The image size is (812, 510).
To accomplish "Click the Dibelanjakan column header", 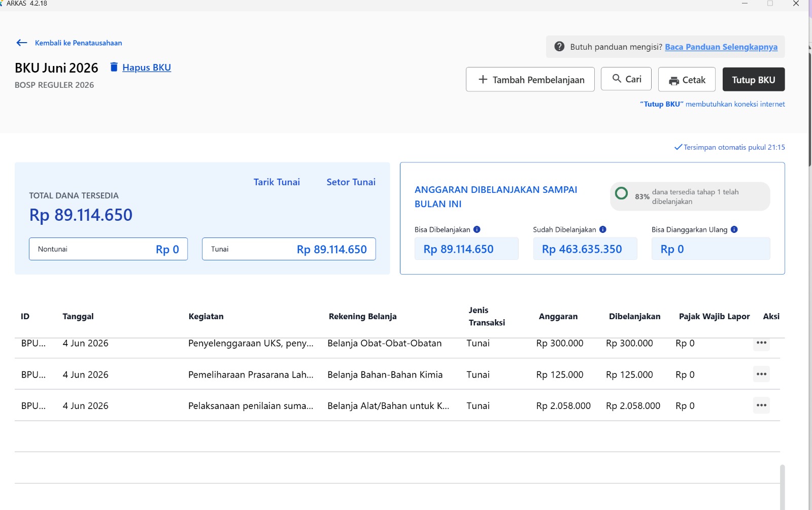I will [x=634, y=316].
